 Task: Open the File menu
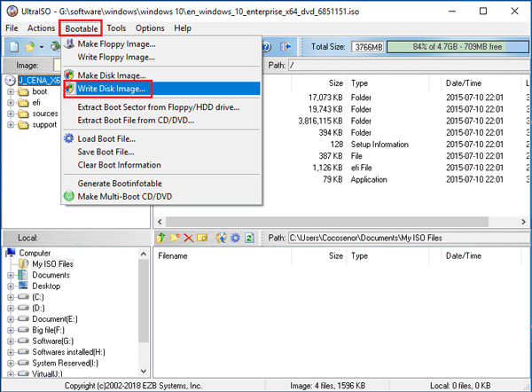point(12,28)
